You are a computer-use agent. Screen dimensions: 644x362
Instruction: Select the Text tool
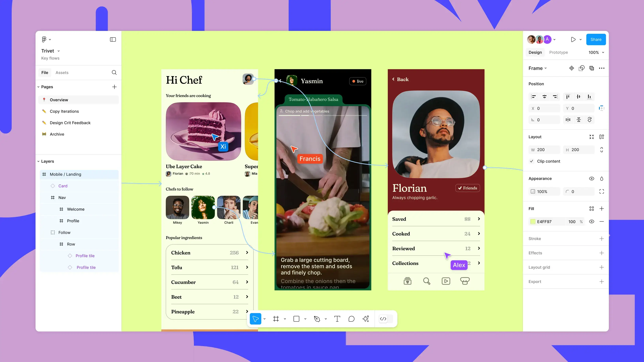tap(337, 319)
